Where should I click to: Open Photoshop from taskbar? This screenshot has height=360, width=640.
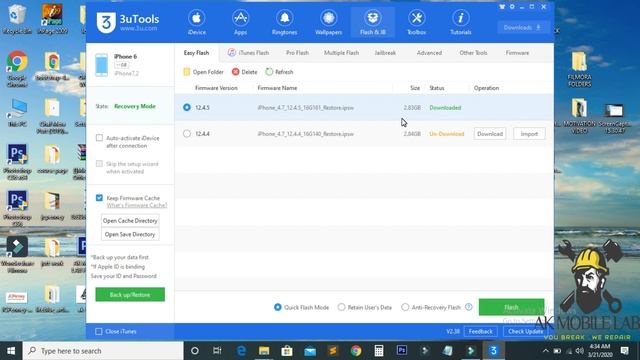click(402, 351)
